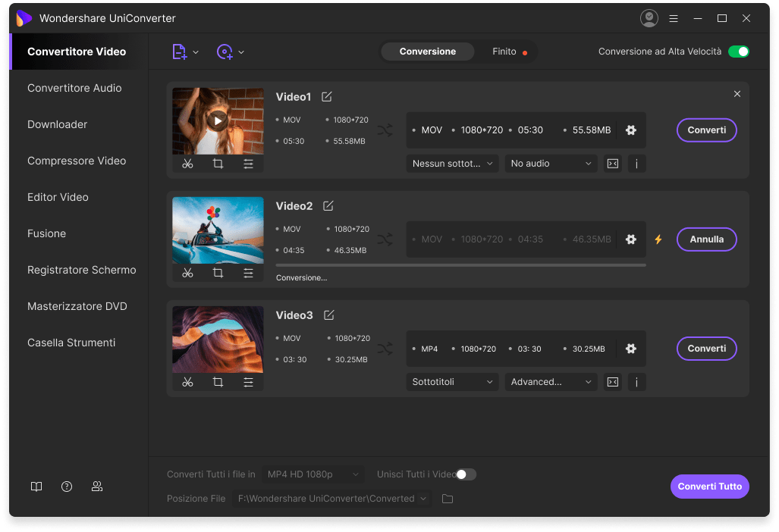Image resolution: width=779 pixels, height=532 pixels.
Task: Click the Video2 balloon car thumbnail
Action: pyautogui.click(x=218, y=230)
